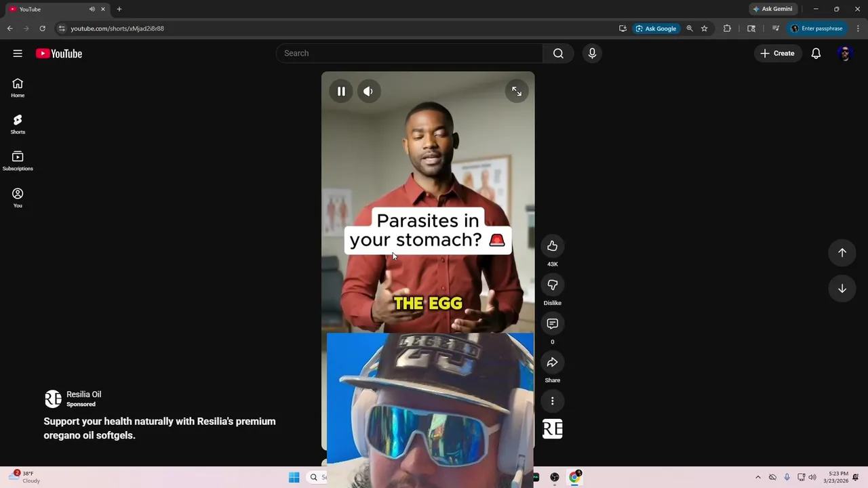Open the YouTube account avatar menu
The image size is (868, 488).
click(845, 54)
